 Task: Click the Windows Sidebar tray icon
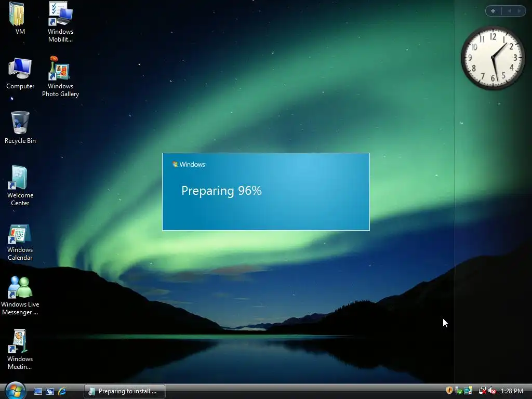click(468, 391)
